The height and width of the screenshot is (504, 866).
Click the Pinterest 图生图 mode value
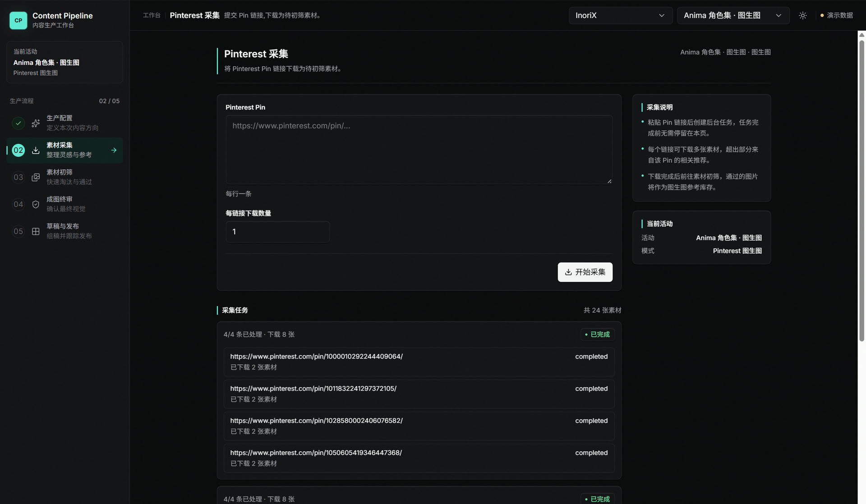737,251
